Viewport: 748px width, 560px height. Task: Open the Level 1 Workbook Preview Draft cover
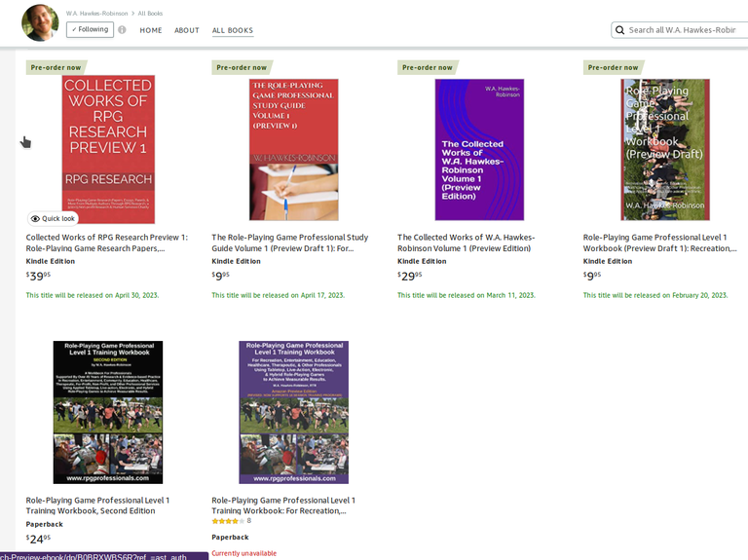(665, 150)
